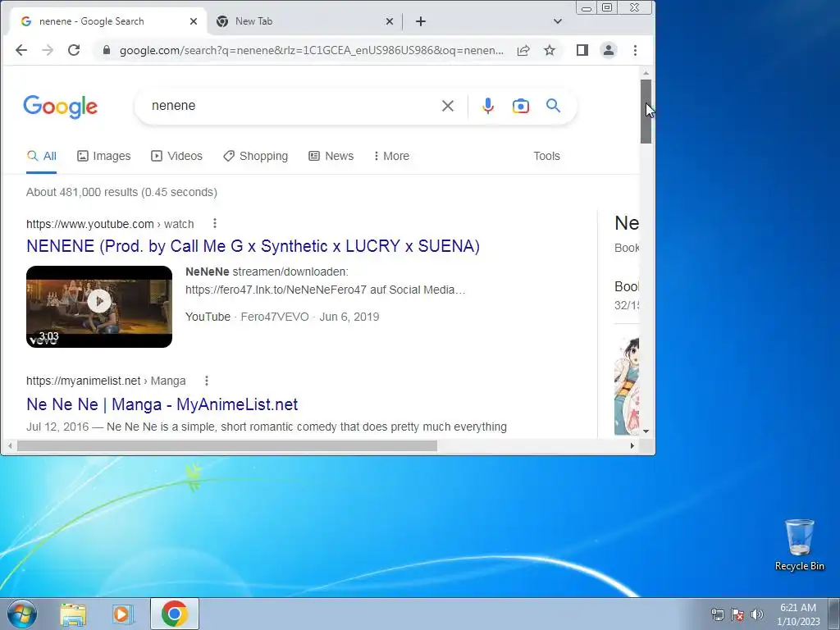Click the Share this page icon

point(523,50)
